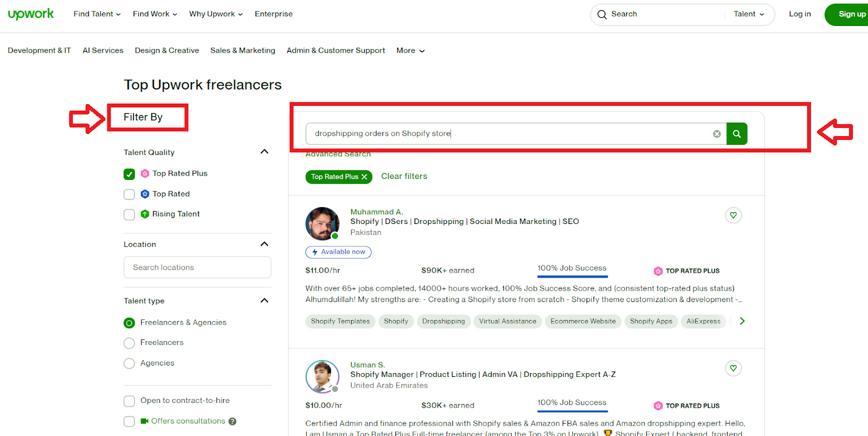
Task: Enable Offers consultations checkbox
Action: (129, 421)
